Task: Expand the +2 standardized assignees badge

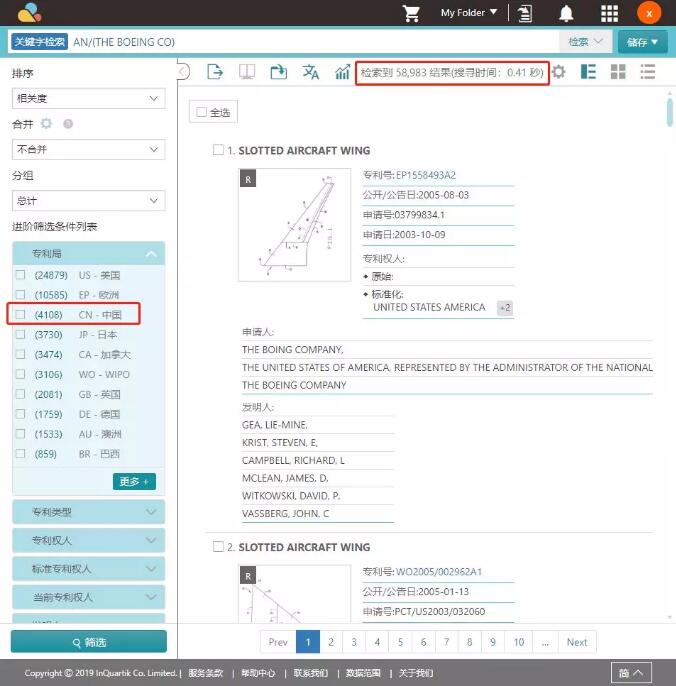Action: tap(505, 308)
